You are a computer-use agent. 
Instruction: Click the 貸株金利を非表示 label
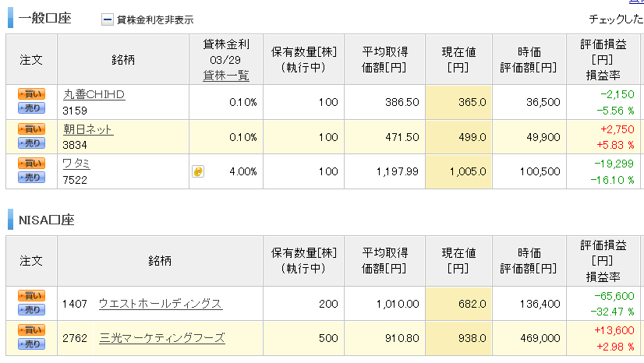click(x=155, y=19)
